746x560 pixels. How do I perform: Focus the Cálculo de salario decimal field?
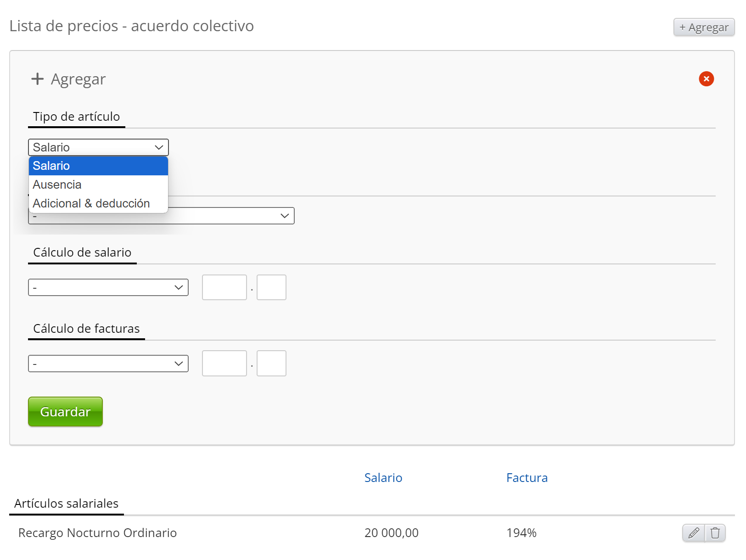271,288
